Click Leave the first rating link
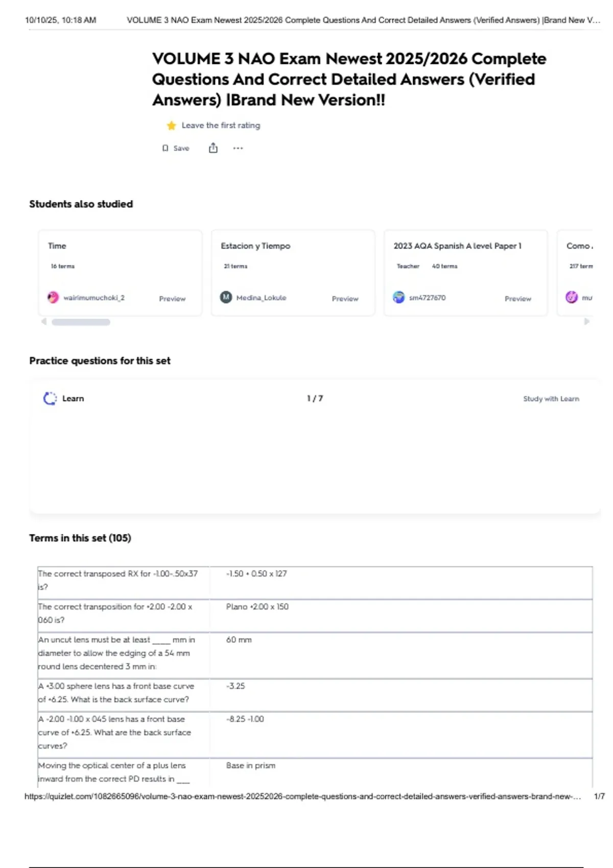613x868 pixels. pyautogui.click(x=221, y=126)
